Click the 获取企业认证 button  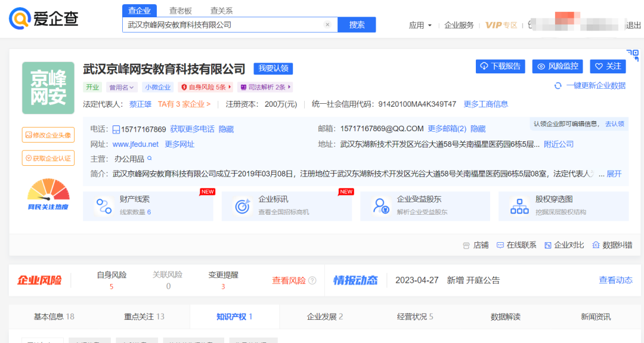(x=48, y=158)
